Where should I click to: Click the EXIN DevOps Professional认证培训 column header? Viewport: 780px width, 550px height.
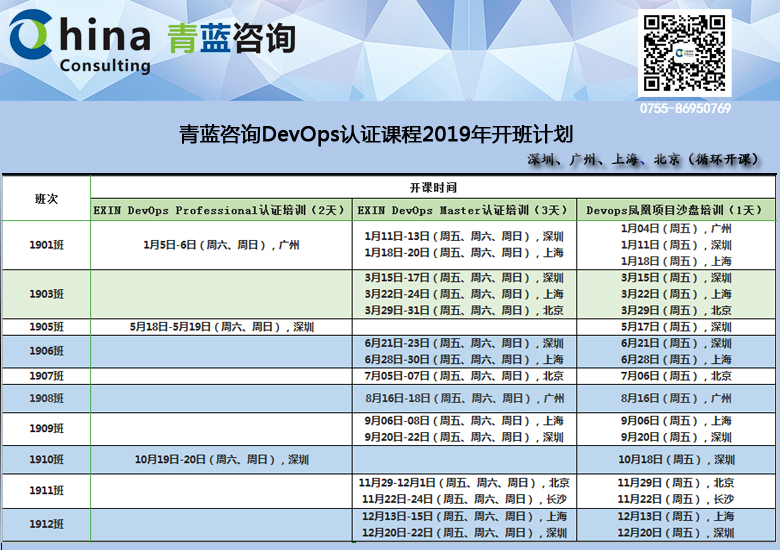pos(221,210)
